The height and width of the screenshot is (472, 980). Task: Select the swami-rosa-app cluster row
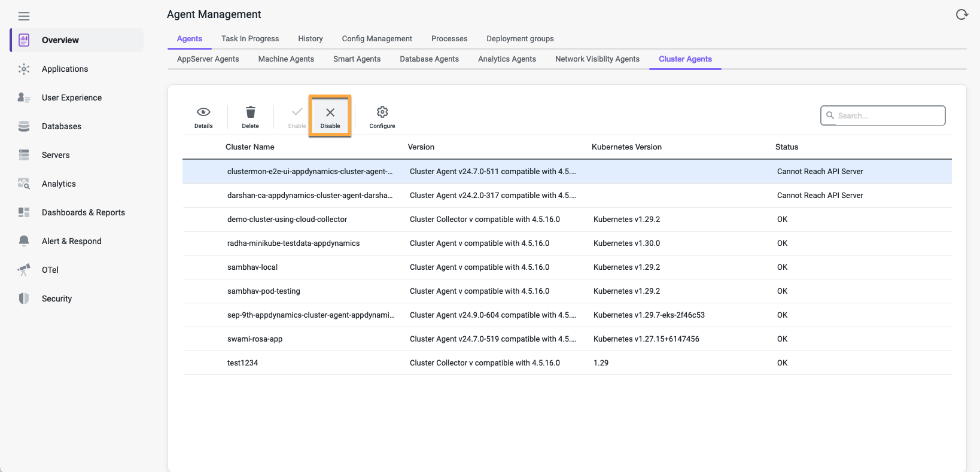click(567, 339)
